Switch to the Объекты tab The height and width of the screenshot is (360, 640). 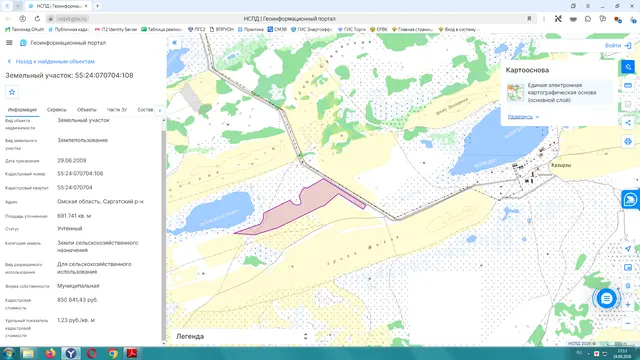87,110
